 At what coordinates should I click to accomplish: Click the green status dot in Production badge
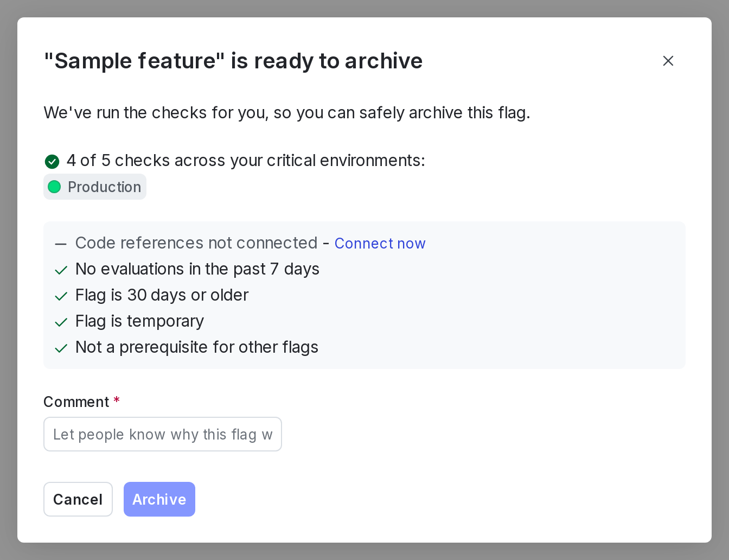click(54, 187)
